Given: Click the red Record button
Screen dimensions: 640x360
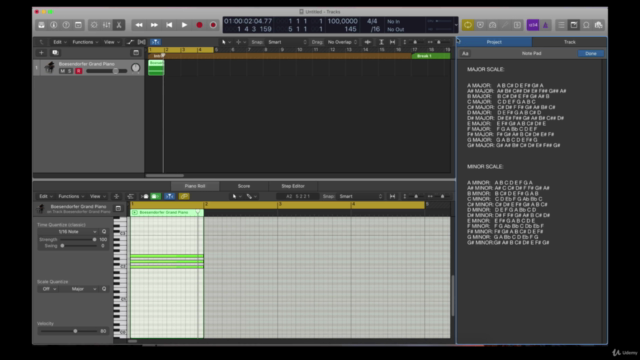Looking at the screenshot, I should click(x=199, y=25).
